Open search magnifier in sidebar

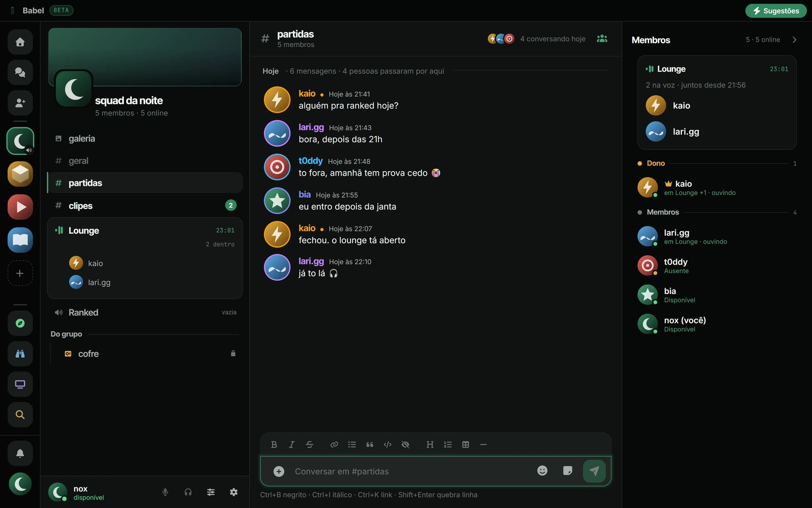click(x=20, y=415)
